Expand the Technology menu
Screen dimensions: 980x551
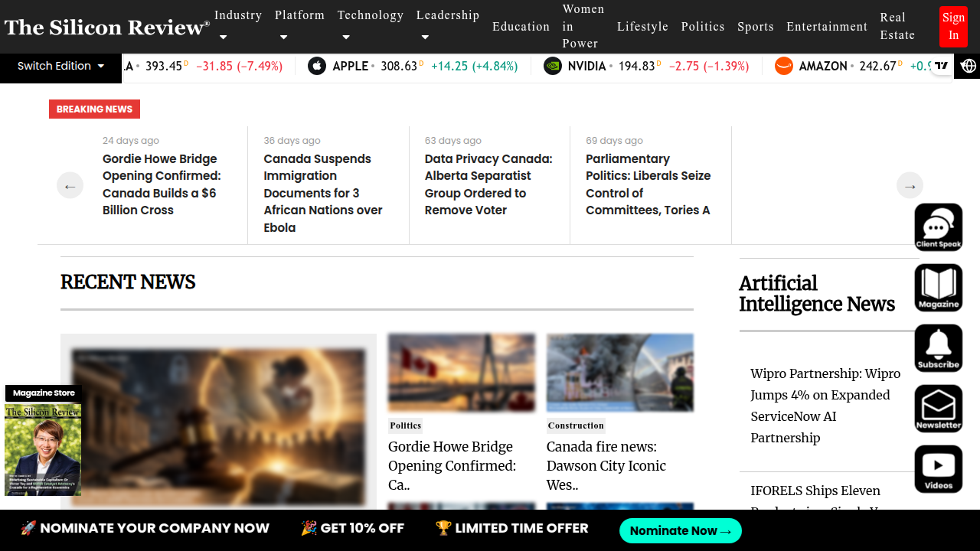coord(371,26)
